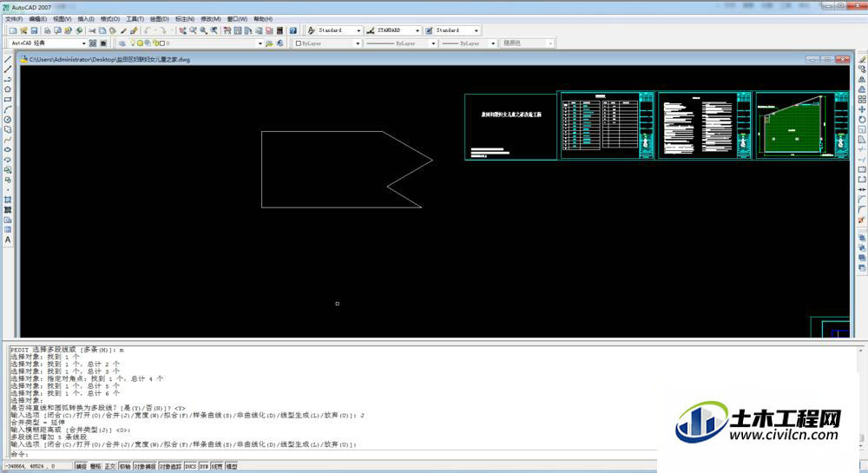Toggle DYN dynamic input in status bar
The width and height of the screenshot is (868, 473).
204,466
